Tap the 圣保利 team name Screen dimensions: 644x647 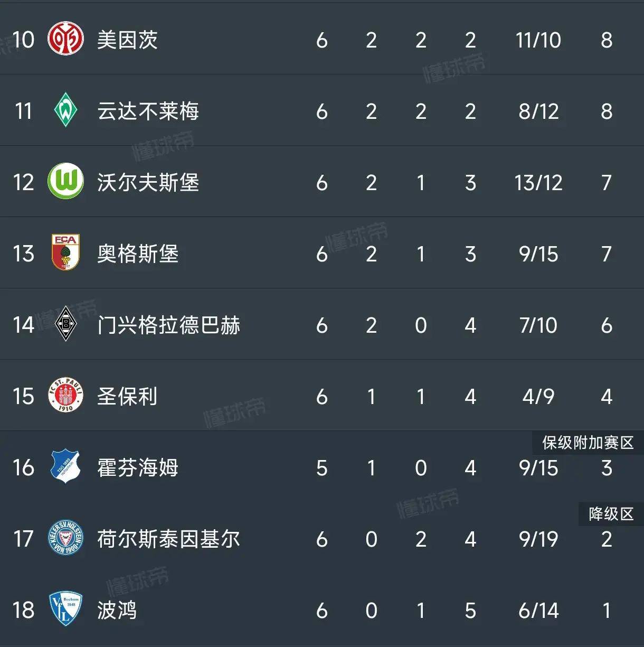click(x=127, y=397)
